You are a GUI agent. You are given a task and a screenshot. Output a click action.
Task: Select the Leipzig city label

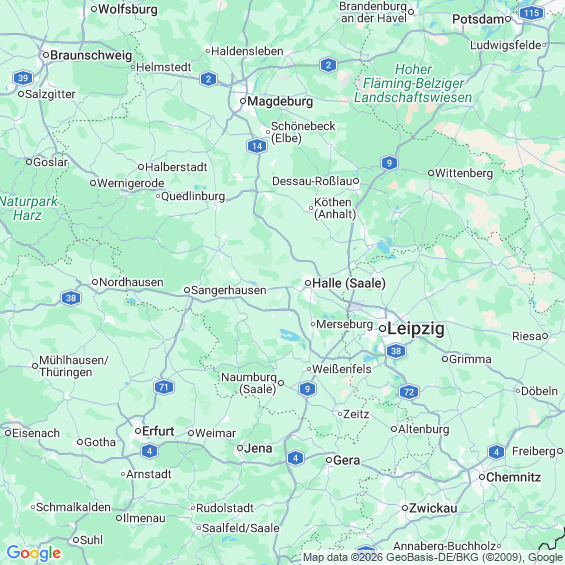click(x=415, y=329)
